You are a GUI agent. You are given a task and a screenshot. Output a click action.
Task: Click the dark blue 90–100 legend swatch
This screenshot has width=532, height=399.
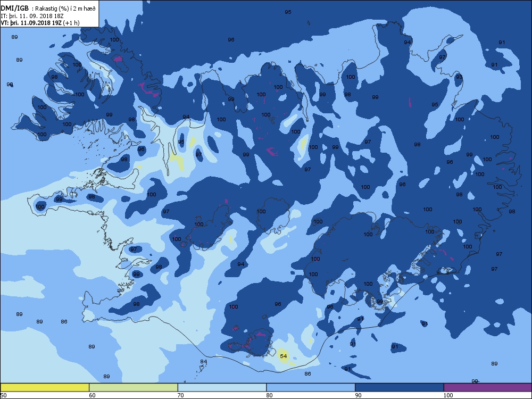[400, 387]
